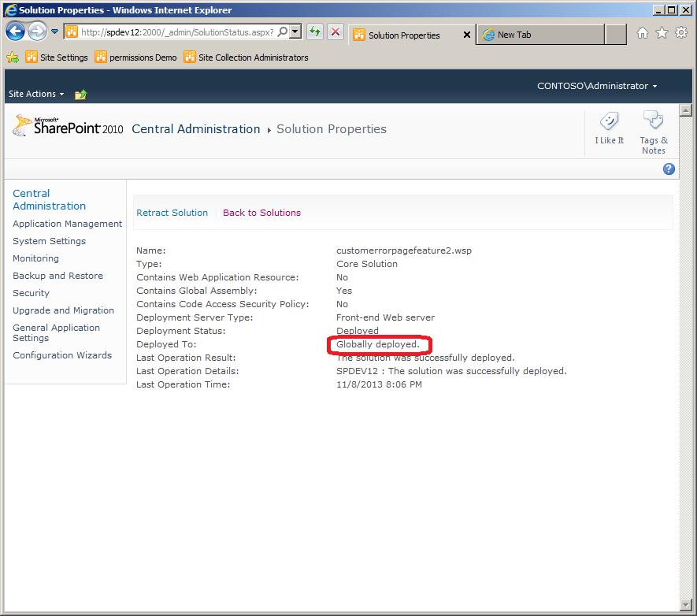Open the Site Settings favorite
Screen dimensions: 697x616
point(57,58)
